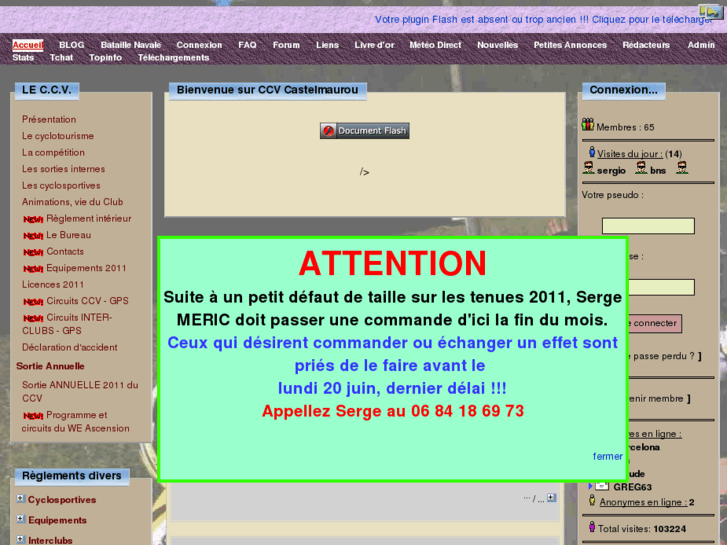Click the password input field

coord(661,287)
